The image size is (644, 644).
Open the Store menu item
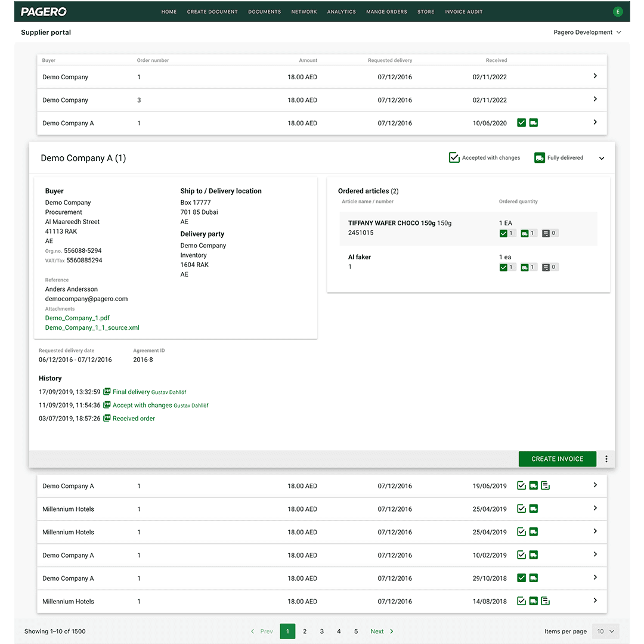pos(426,12)
